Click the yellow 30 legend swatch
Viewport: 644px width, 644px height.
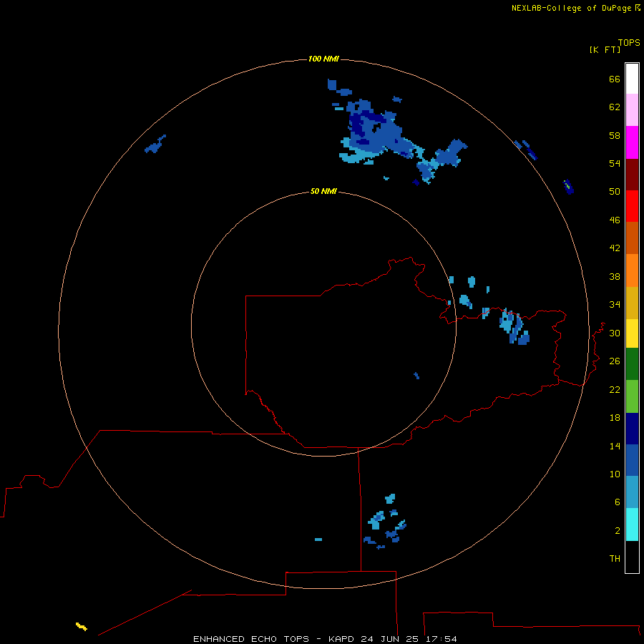pos(632,333)
